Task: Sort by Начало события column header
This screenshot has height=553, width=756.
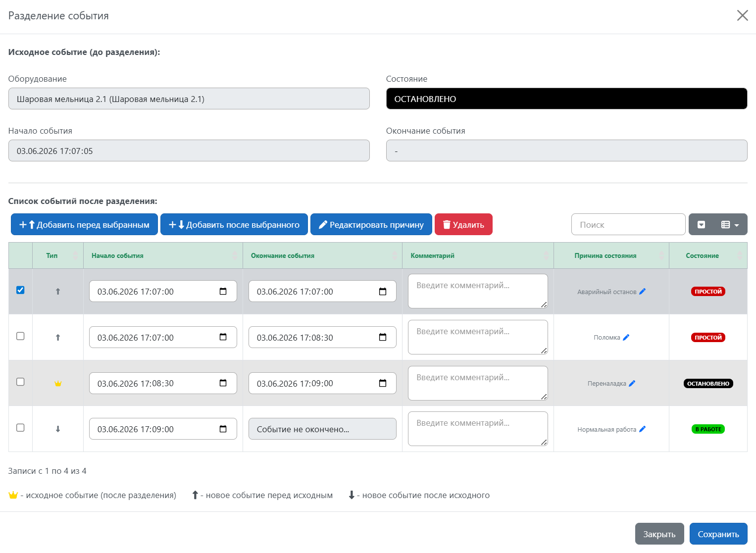Action: 163,255
